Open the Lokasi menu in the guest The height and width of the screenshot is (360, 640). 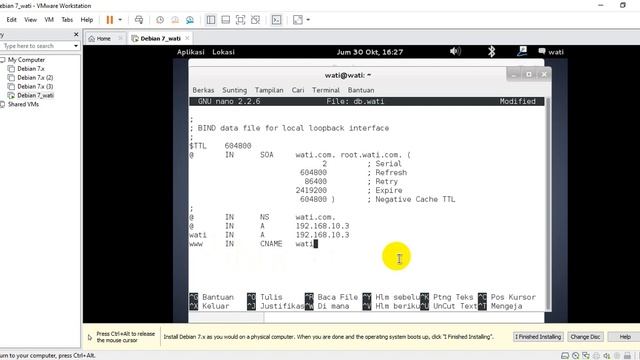[223, 52]
